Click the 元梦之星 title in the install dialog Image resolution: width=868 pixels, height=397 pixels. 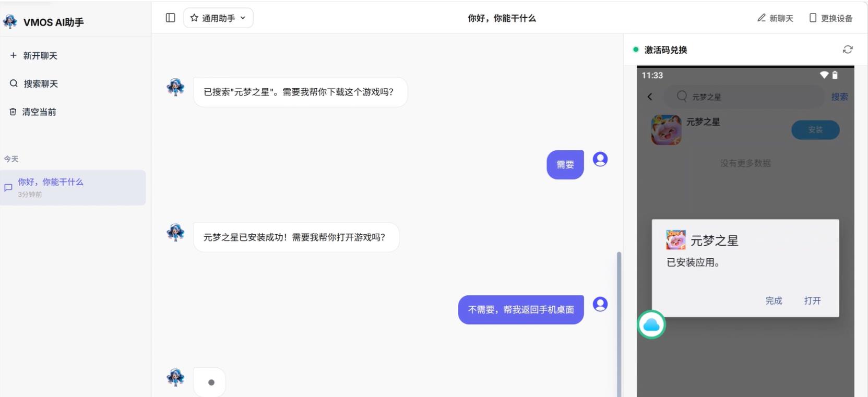pos(714,240)
